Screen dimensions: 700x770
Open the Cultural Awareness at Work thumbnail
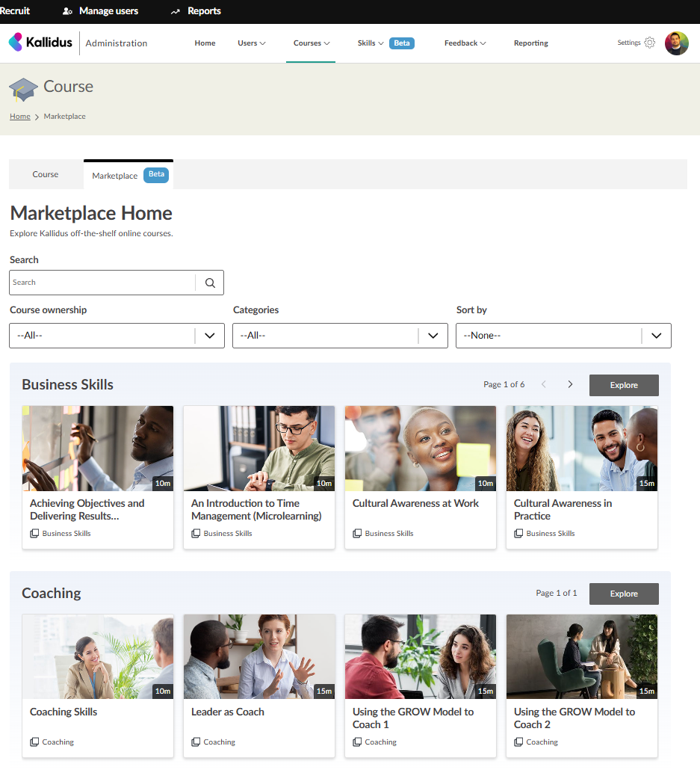420,448
